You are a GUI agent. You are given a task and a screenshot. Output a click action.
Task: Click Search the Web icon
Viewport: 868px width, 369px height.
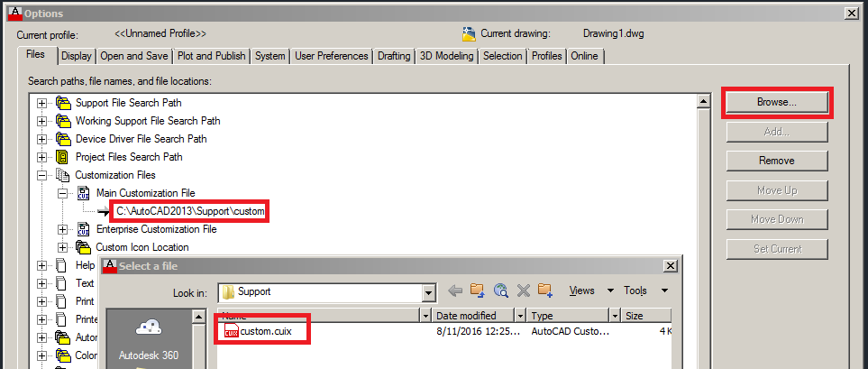click(501, 290)
